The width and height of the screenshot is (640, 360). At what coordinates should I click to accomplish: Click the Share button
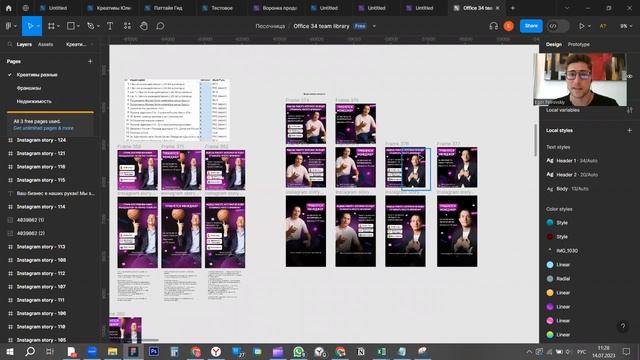[x=531, y=26]
